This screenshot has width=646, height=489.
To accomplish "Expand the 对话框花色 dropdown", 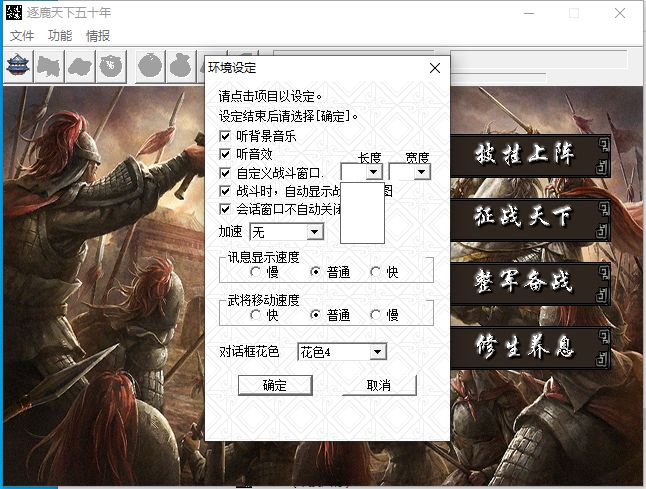I will pyautogui.click(x=377, y=352).
